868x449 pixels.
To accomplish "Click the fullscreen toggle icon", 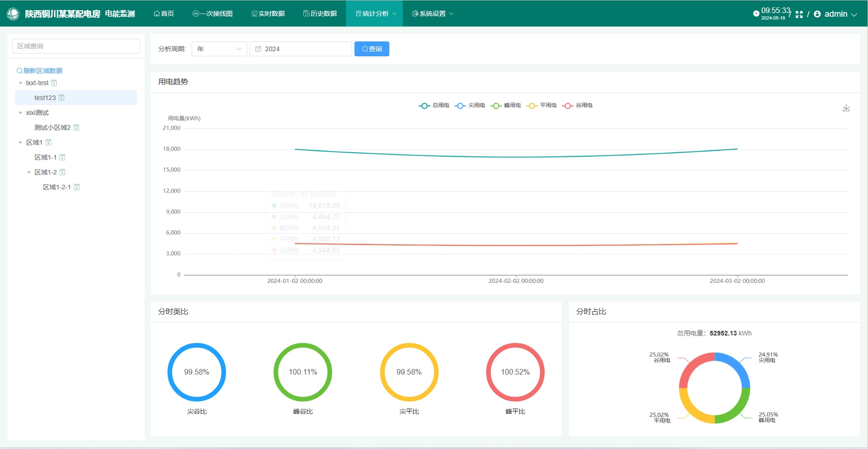I will [x=799, y=14].
